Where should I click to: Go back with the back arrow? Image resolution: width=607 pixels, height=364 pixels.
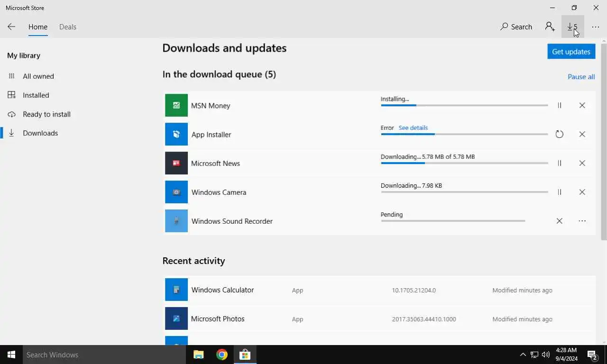pyautogui.click(x=11, y=27)
